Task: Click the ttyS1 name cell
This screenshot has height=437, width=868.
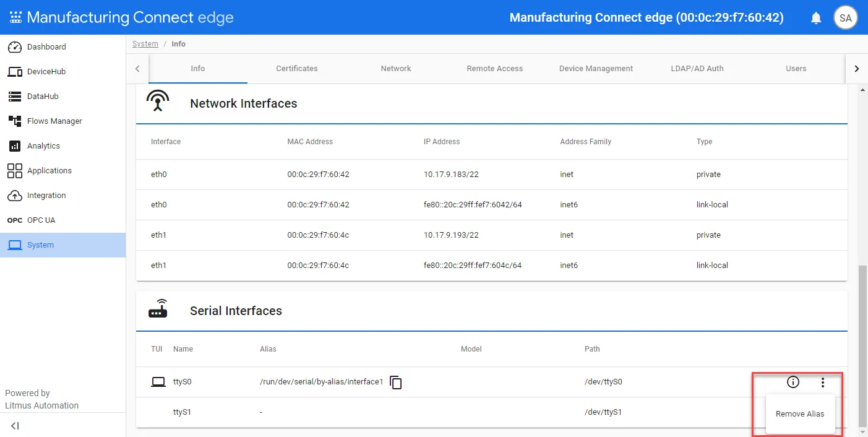Action: click(182, 412)
